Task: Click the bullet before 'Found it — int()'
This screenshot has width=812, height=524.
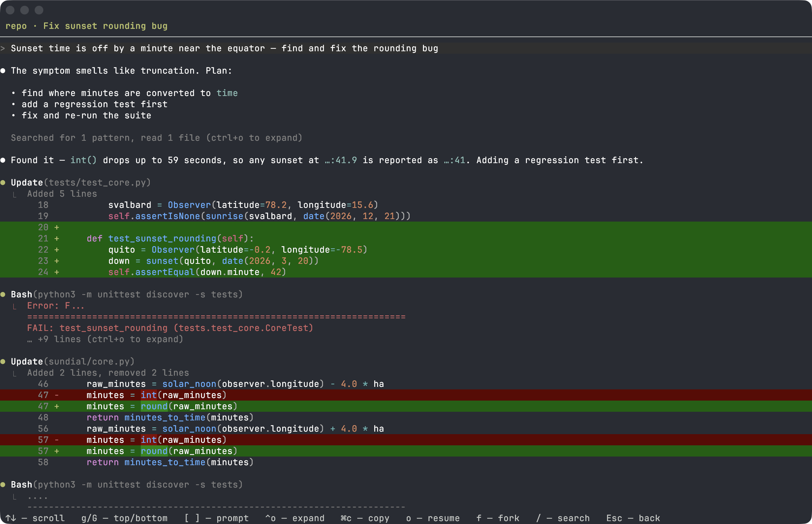Action: (x=3, y=160)
